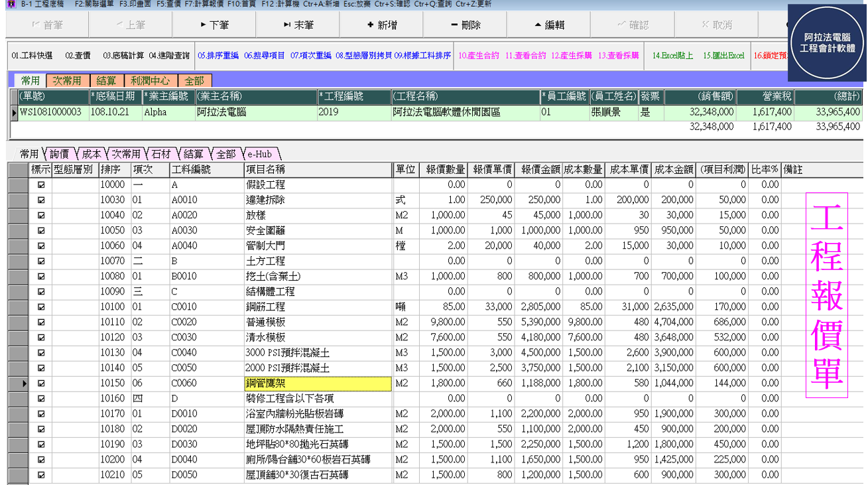This screenshot has height=485, width=868.
Task: Click 09.根據工料排序 sort function
Action: (x=422, y=56)
